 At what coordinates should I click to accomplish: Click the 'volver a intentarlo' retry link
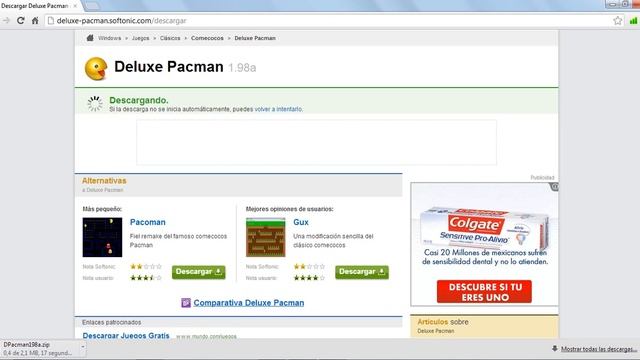(278, 109)
